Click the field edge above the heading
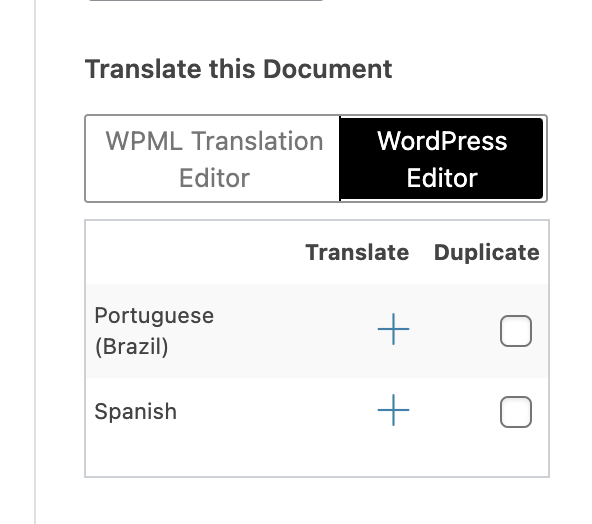This screenshot has height=524, width=592. (206, 0)
